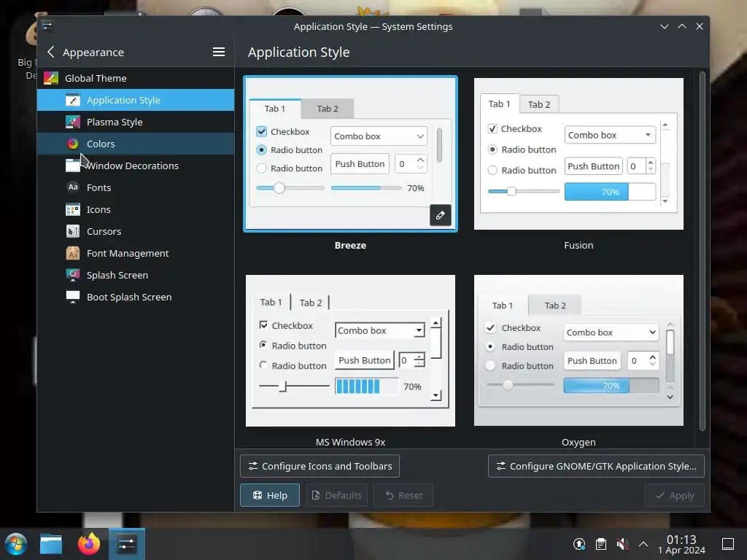Screen dimensions: 747x560
Task: Select Tab 1 in Oxygen preview
Action: tap(503, 306)
